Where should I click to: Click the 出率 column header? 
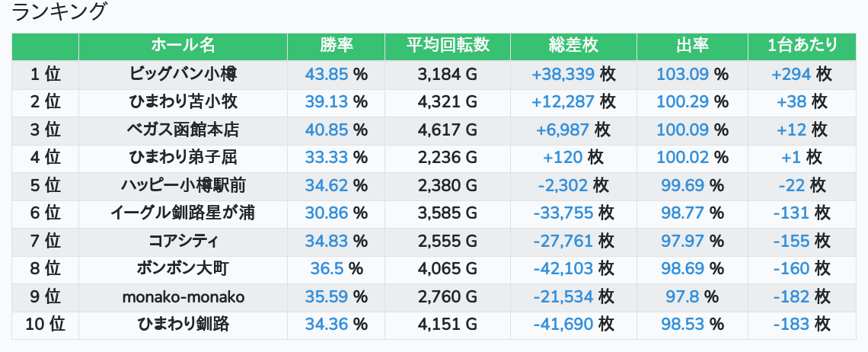pos(692,46)
